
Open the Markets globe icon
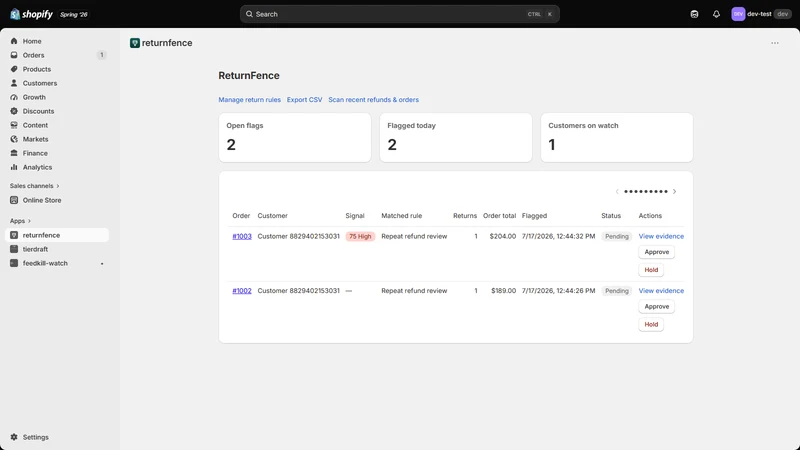[14, 139]
